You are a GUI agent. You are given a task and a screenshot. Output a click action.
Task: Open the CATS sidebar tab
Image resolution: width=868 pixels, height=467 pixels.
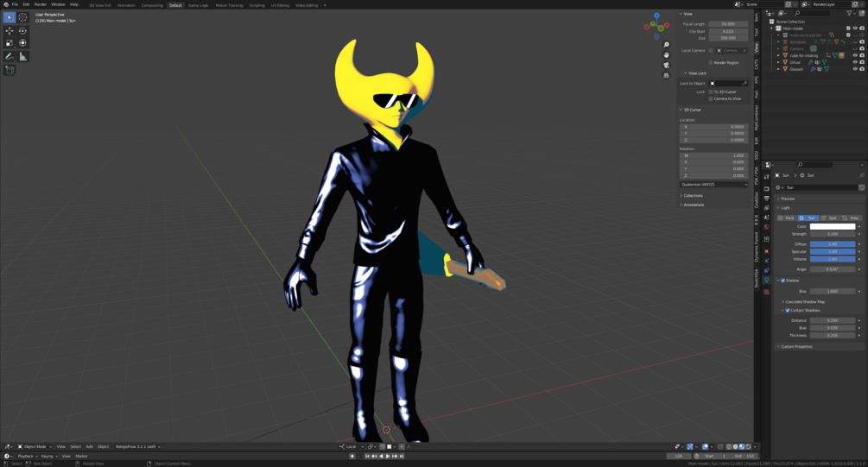[757, 64]
